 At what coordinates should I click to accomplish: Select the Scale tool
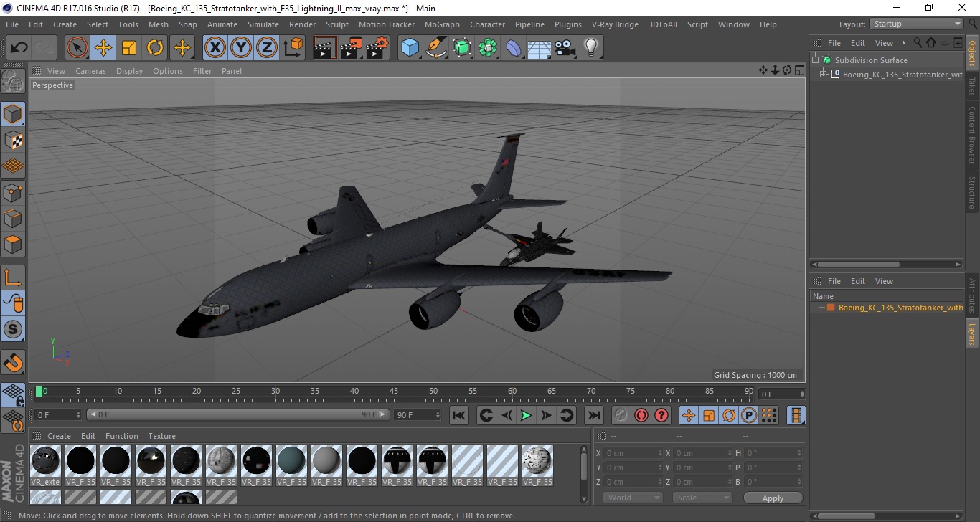point(129,48)
